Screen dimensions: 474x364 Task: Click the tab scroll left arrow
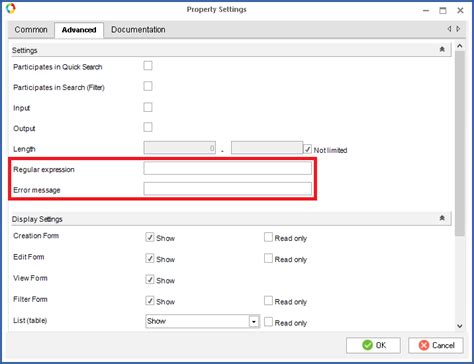pyautogui.click(x=449, y=29)
